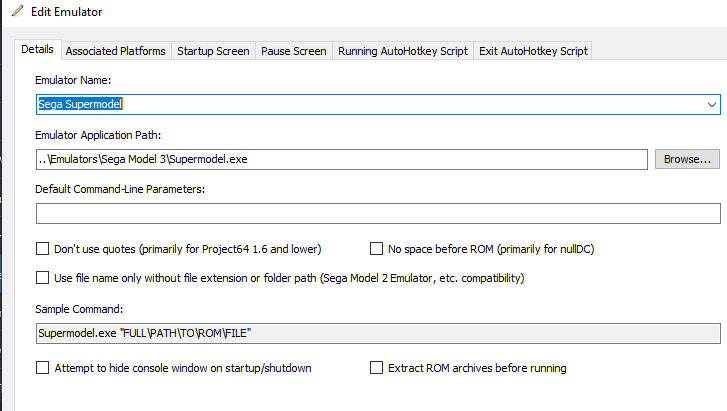Enable the Don't use quotes checkbox

point(43,249)
